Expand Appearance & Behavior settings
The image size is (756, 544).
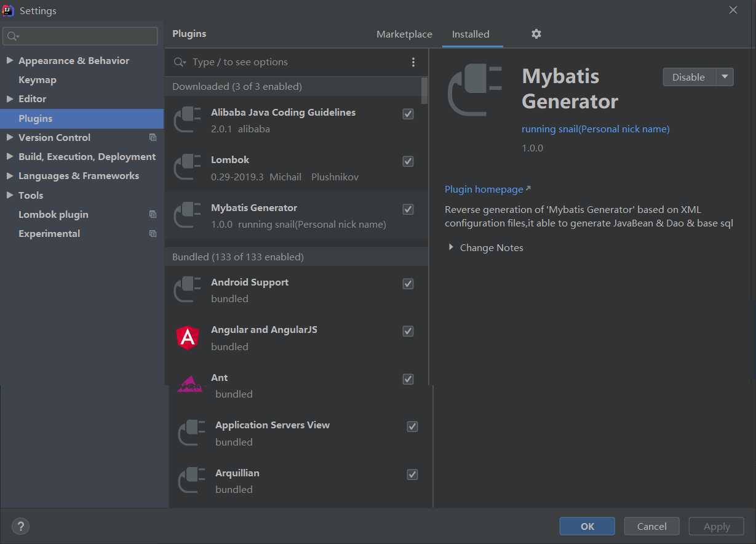coord(9,60)
